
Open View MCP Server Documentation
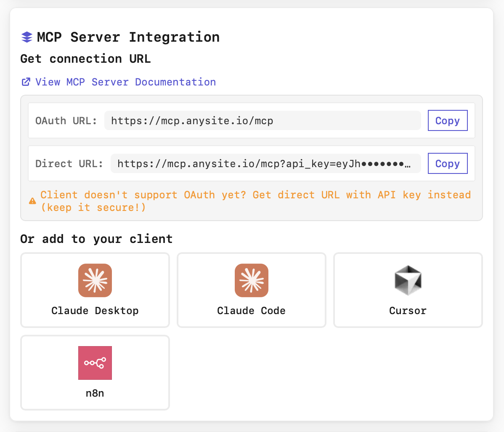coord(126,82)
